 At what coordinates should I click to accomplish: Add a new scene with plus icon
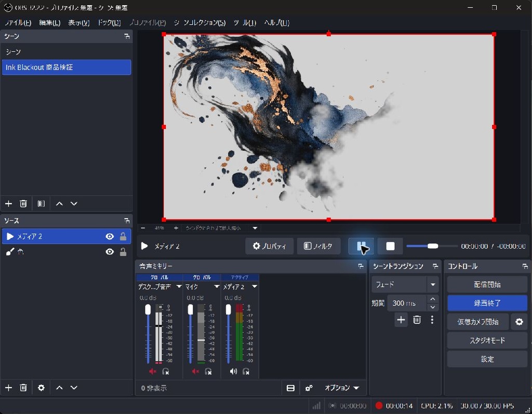[x=8, y=204]
